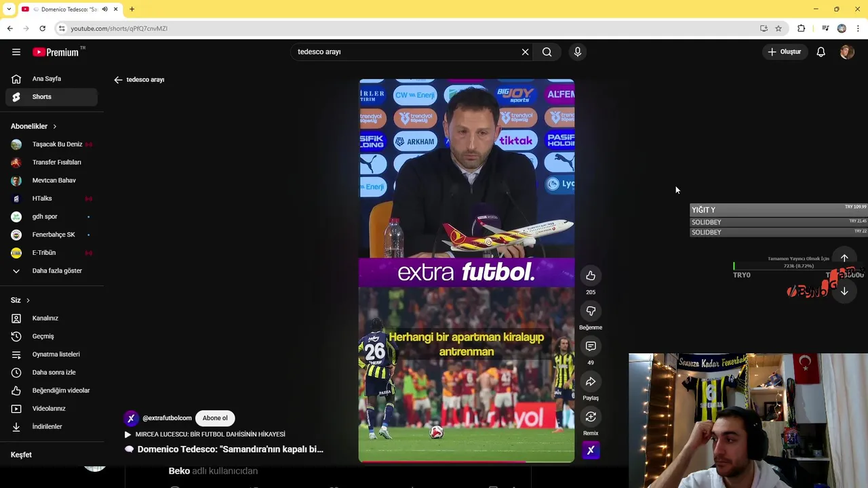Open Mevtcan Bahav channel
This screenshot has height=488, width=868.
tap(52, 181)
